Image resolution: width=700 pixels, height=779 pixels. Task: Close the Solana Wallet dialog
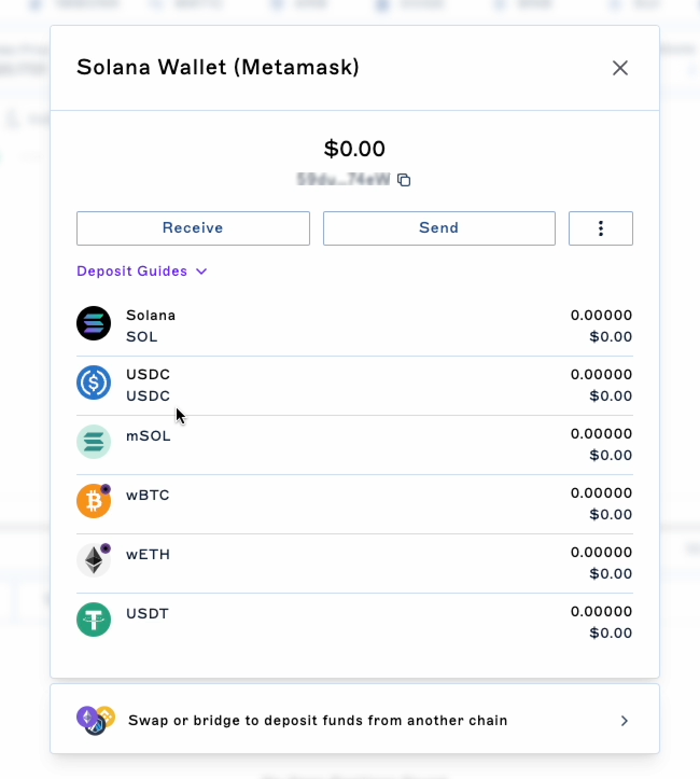click(620, 68)
